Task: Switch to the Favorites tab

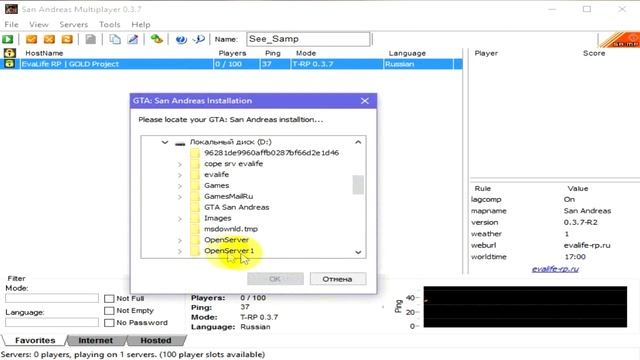Action: coord(35,340)
